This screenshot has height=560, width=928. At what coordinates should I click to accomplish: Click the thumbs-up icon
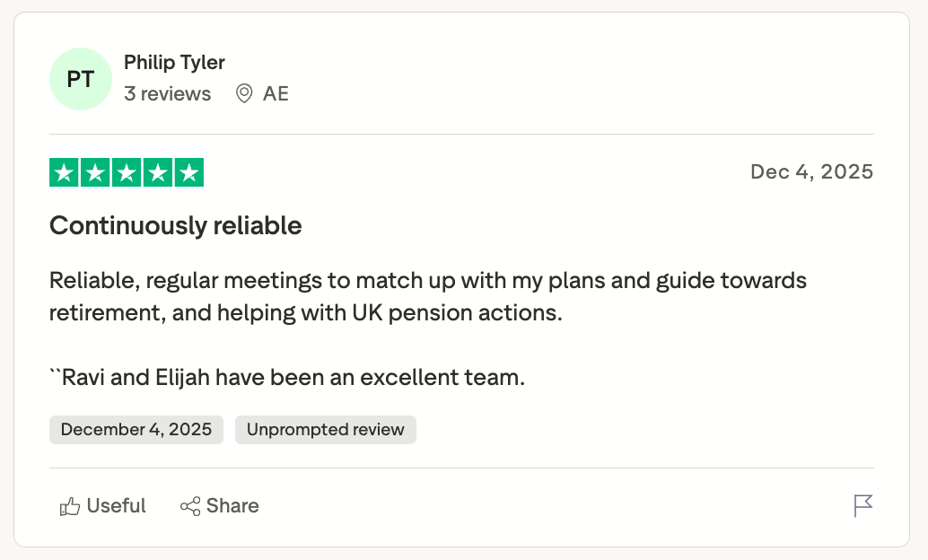pyautogui.click(x=70, y=507)
